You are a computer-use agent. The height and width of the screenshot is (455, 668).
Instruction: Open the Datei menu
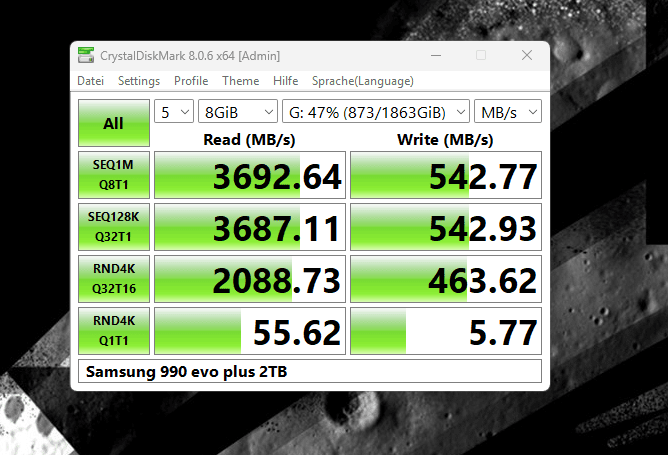pyautogui.click(x=90, y=81)
